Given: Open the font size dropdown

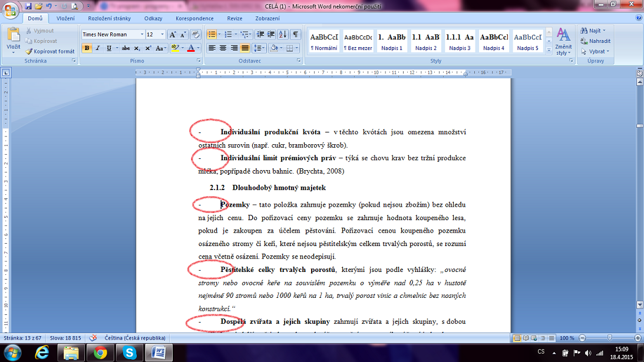Looking at the screenshot, I should 162,35.
